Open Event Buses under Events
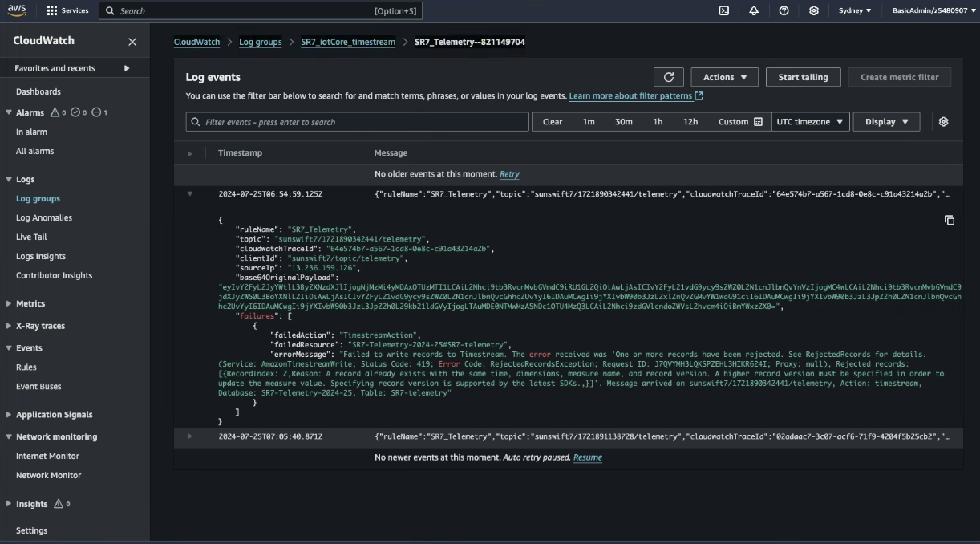Image resolution: width=980 pixels, height=544 pixels. (x=38, y=386)
